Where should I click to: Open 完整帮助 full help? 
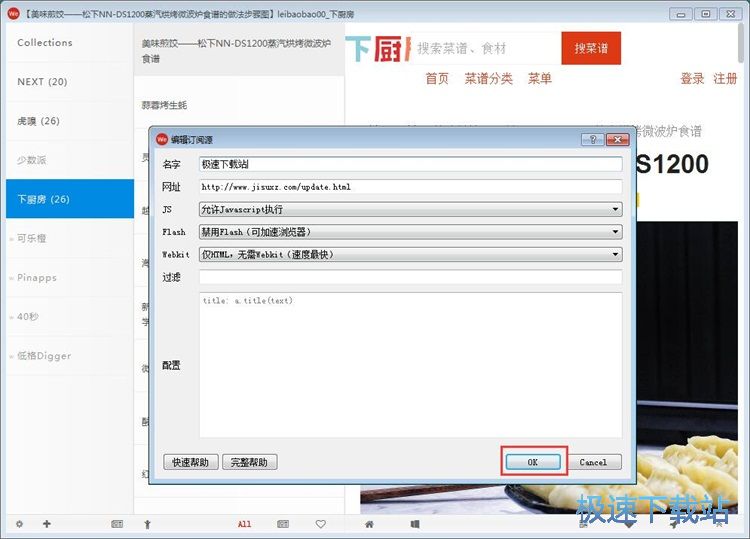point(249,462)
